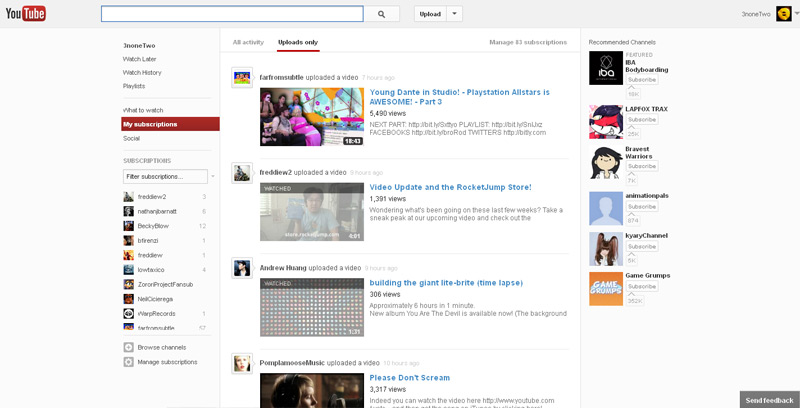Click lowtaxico sidebar channel icon
Image resolution: width=800 pixels, height=408 pixels.
point(129,270)
